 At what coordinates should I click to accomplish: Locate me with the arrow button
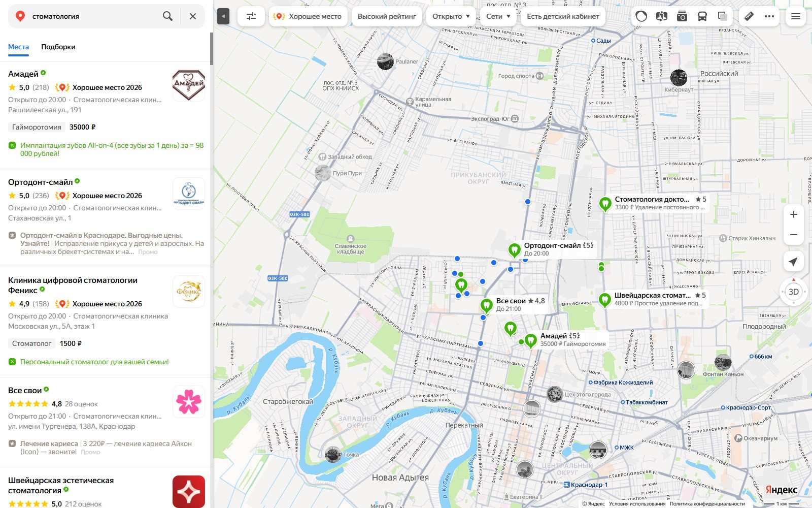(x=793, y=262)
